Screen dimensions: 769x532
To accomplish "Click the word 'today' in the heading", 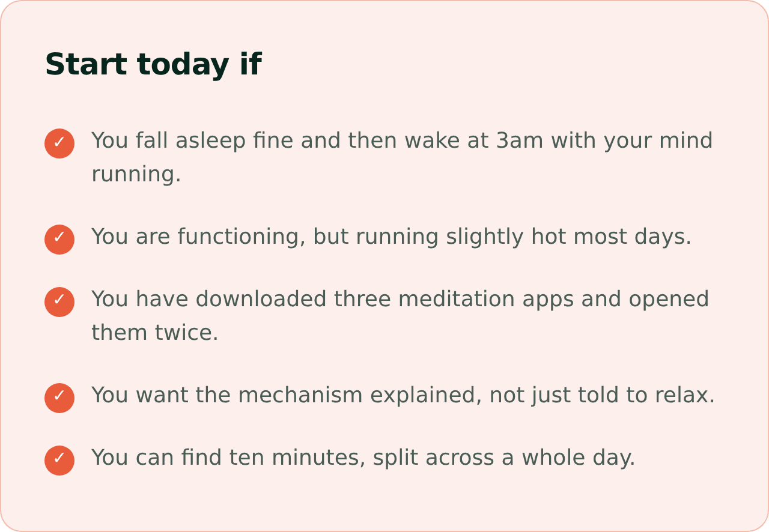I will 183,64.
